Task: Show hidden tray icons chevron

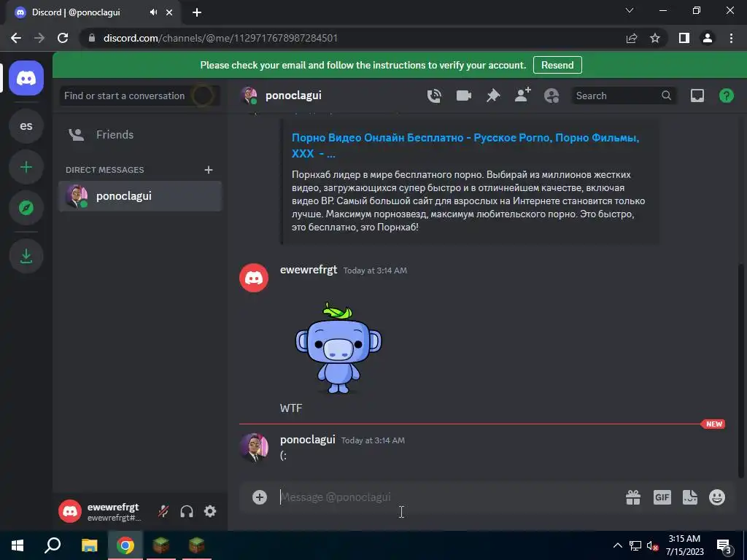Action: point(617,545)
